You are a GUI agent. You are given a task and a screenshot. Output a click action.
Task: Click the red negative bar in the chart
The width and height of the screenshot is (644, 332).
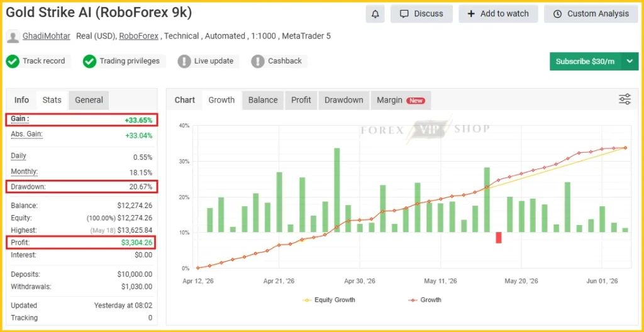[x=499, y=238]
